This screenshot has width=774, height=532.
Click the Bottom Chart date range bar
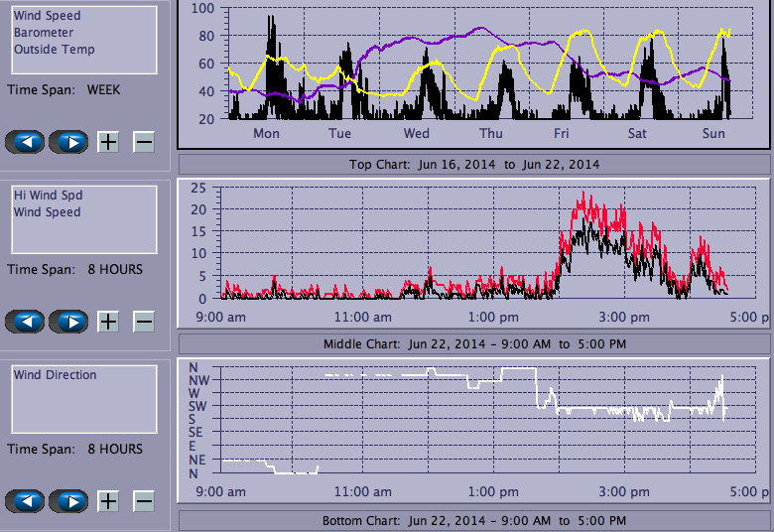473,521
